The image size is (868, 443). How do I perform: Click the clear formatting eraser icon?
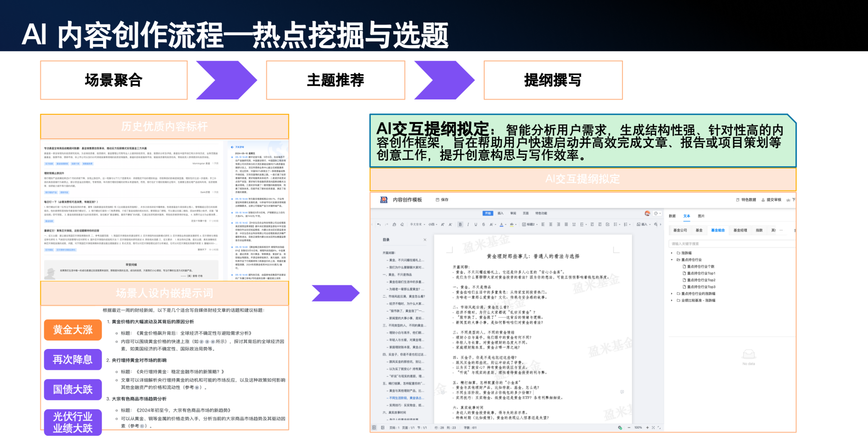click(402, 224)
